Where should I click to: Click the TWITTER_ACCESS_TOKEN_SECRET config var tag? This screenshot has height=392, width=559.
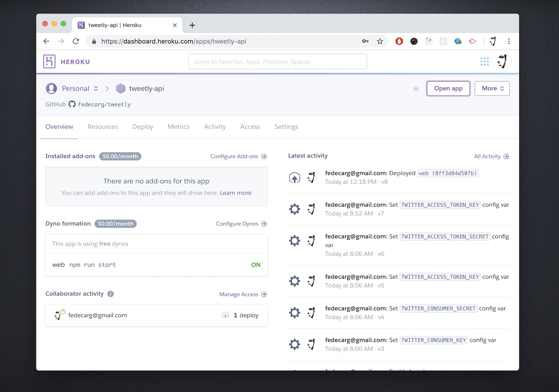[445, 236]
